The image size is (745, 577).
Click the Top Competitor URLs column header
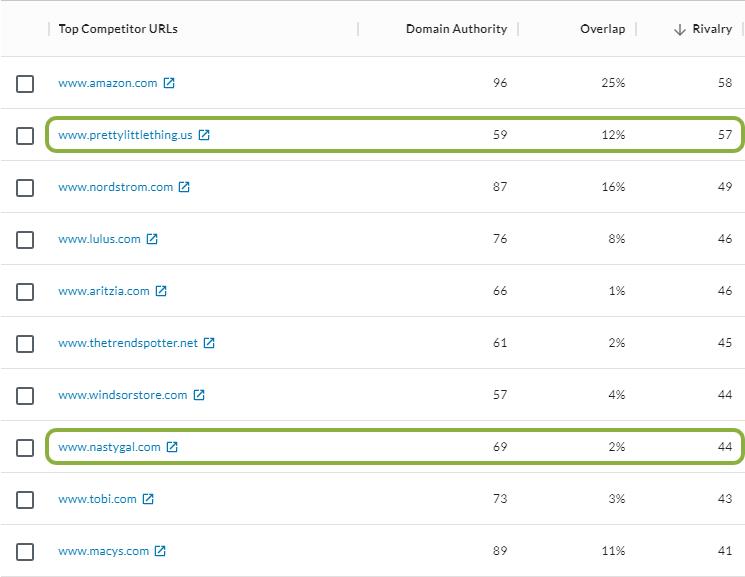[x=117, y=29]
